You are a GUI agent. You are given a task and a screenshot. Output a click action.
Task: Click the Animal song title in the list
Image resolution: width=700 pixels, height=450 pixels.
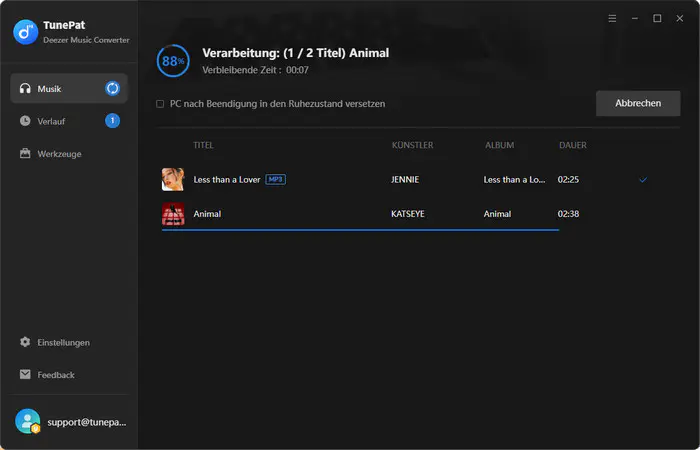[207, 214]
